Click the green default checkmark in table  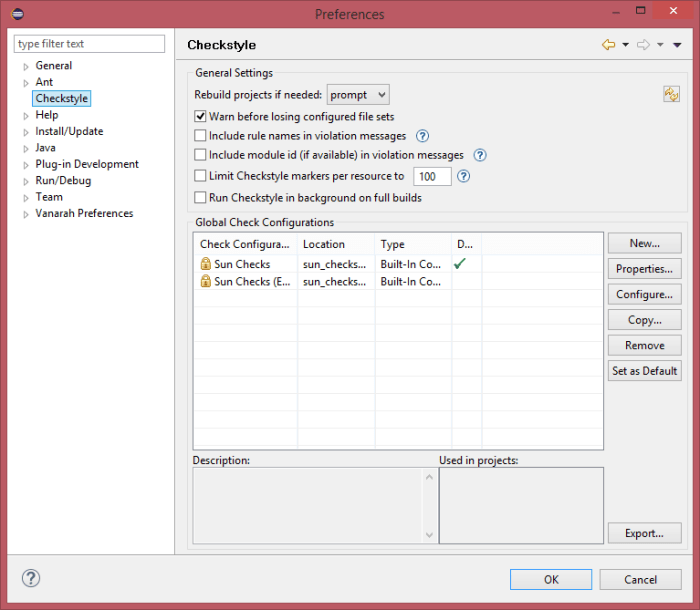[x=460, y=264]
